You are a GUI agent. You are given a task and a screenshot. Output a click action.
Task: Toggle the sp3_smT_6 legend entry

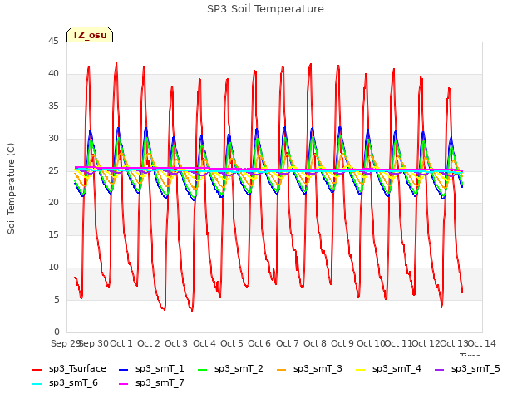(x=65, y=383)
